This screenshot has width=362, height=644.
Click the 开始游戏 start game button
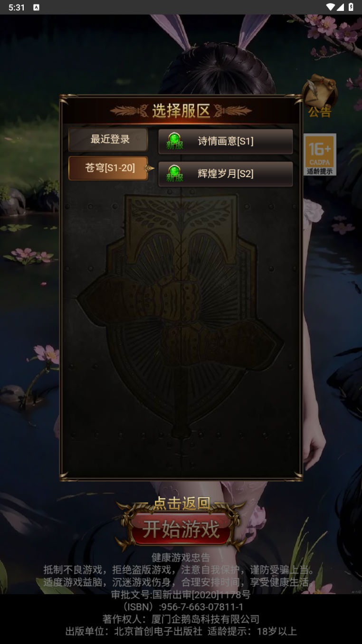[x=181, y=529]
